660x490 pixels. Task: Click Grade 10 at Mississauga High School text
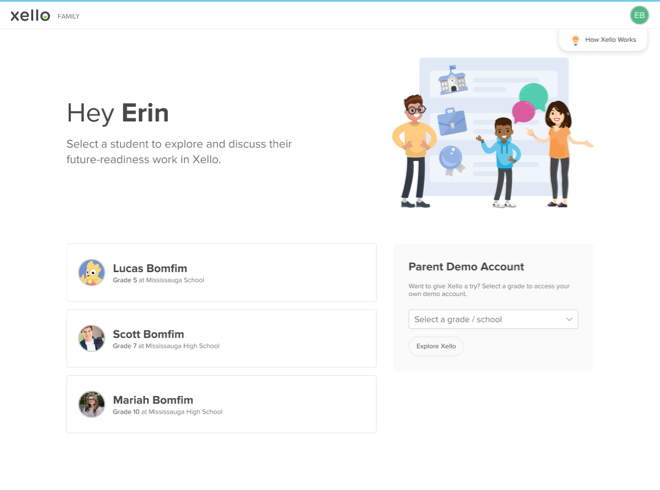168,412
